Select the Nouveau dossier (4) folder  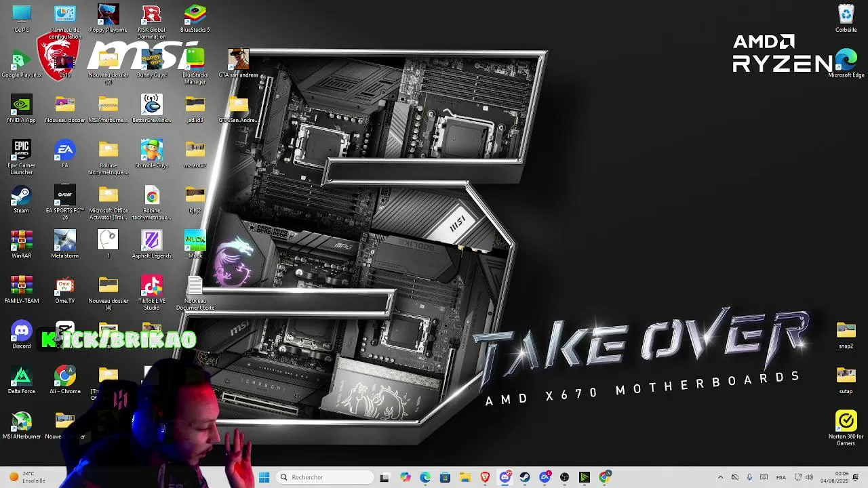tap(108, 293)
